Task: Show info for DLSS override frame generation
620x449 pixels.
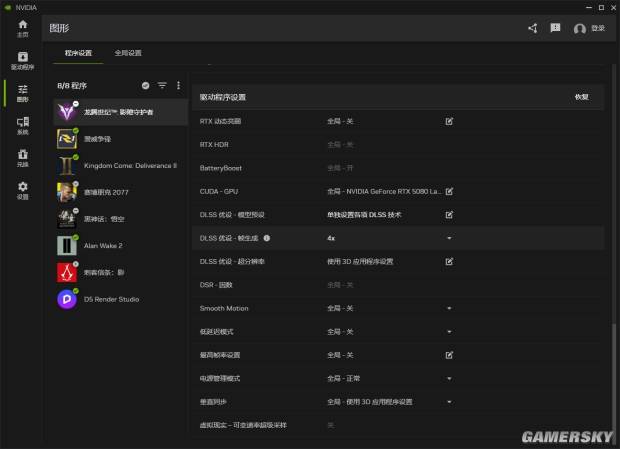Action: coord(267,238)
